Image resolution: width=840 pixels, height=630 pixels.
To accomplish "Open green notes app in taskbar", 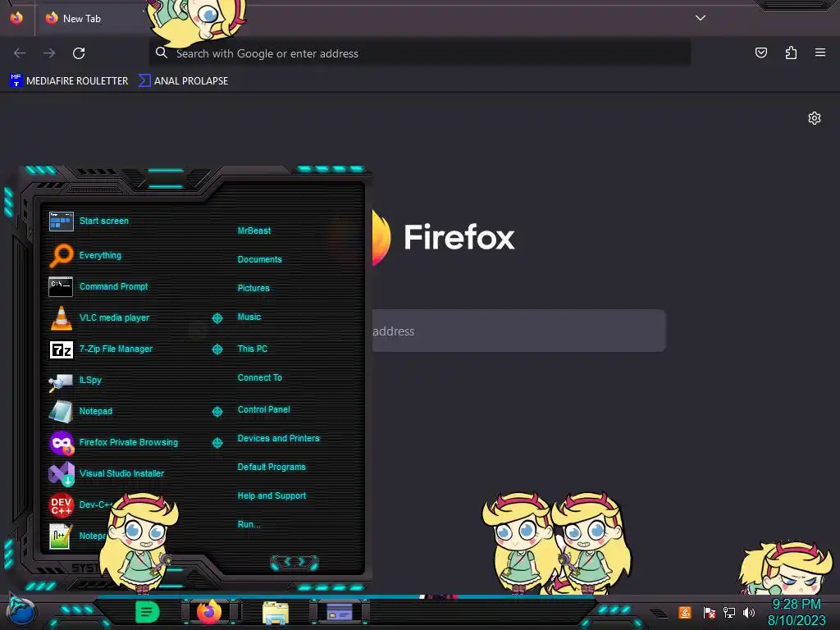I will tap(147, 612).
